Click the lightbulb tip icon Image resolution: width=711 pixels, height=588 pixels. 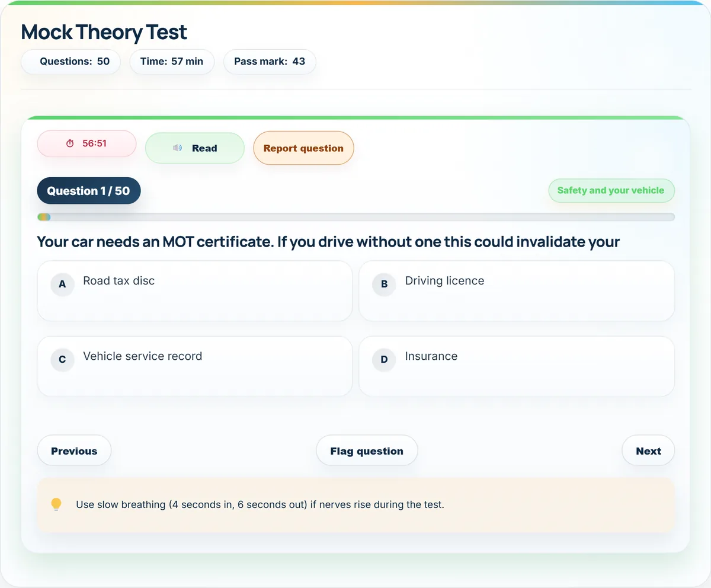tap(56, 504)
